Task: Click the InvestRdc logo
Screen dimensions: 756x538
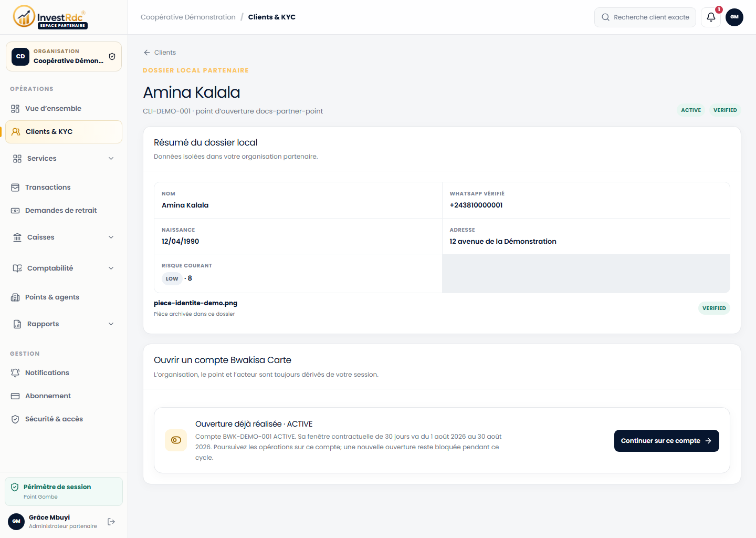Action: click(50, 17)
